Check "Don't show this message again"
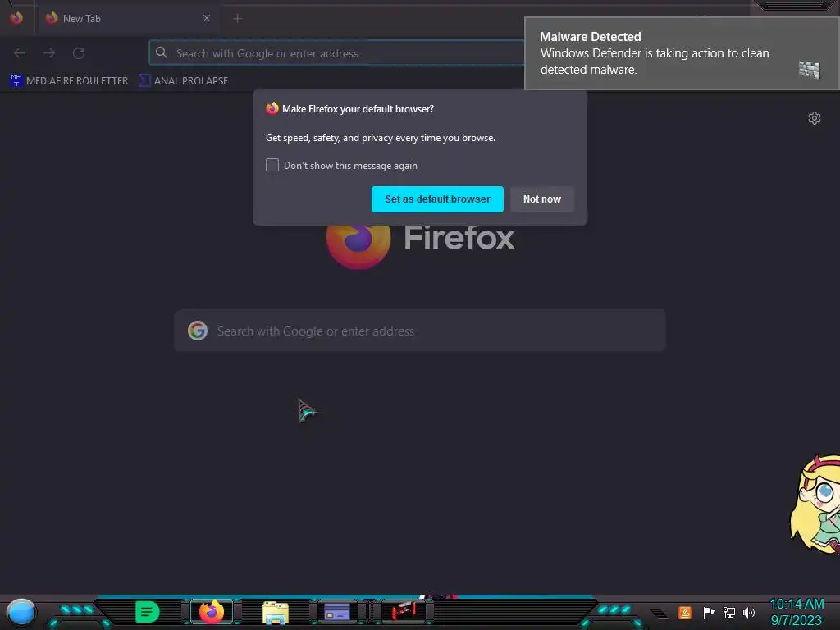 click(x=272, y=165)
